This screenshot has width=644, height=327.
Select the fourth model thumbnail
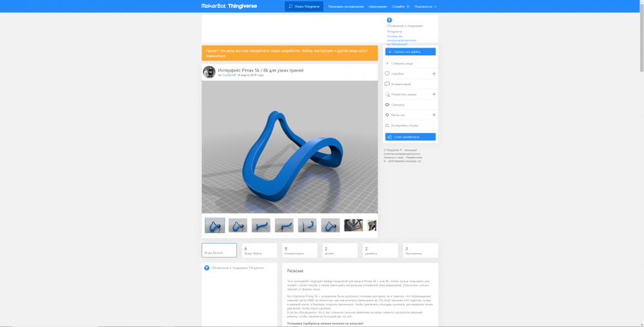point(284,225)
